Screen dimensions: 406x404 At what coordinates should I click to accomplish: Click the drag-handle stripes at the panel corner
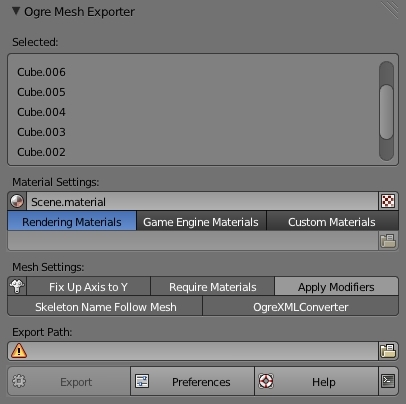pos(390,9)
